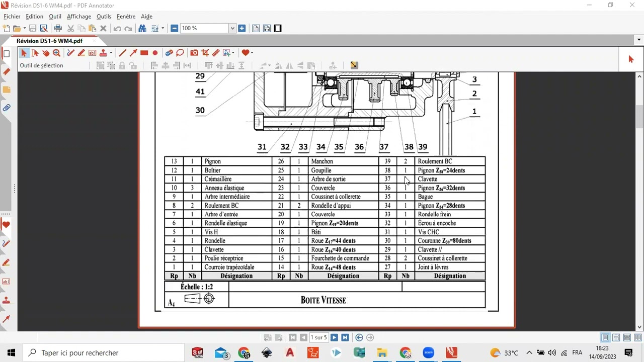Image resolution: width=644 pixels, height=362 pixels.
Task: Click the Favorites heart icon
Action: coord(245,53)
